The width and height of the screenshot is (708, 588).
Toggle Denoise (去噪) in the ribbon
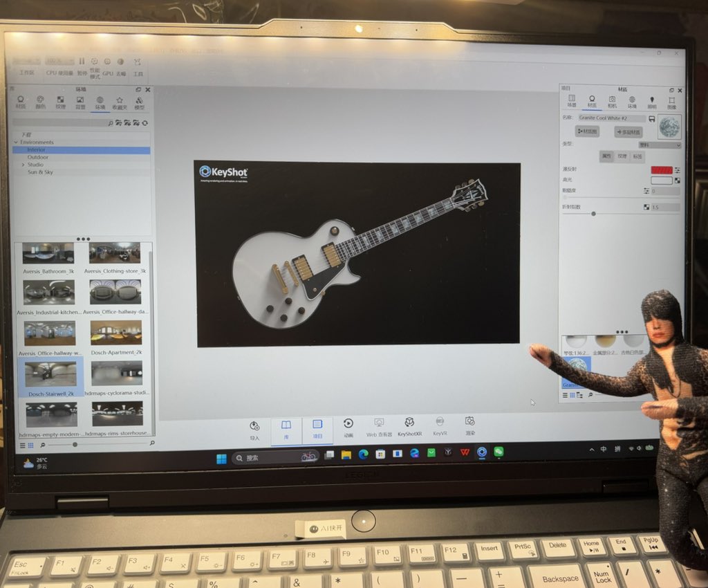click(120, 67)
